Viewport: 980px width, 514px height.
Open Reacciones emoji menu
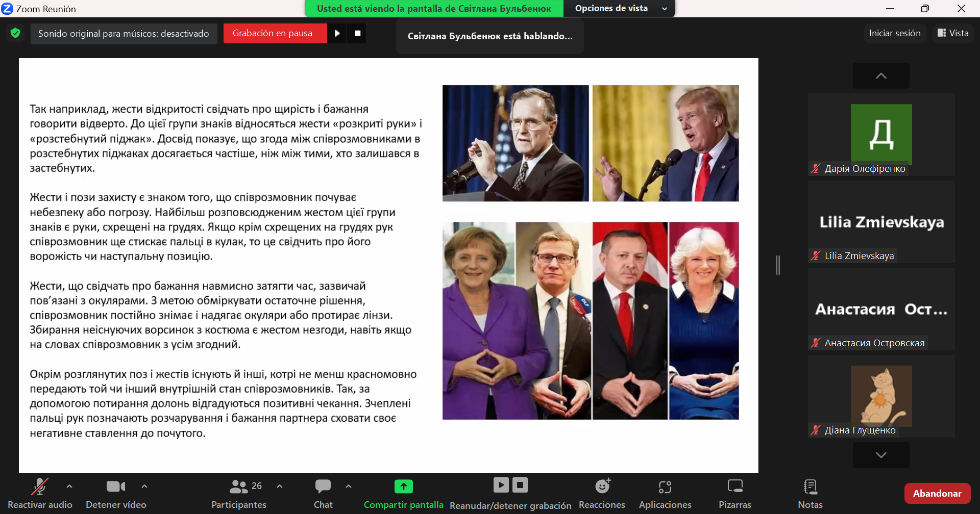coord(602,493)
